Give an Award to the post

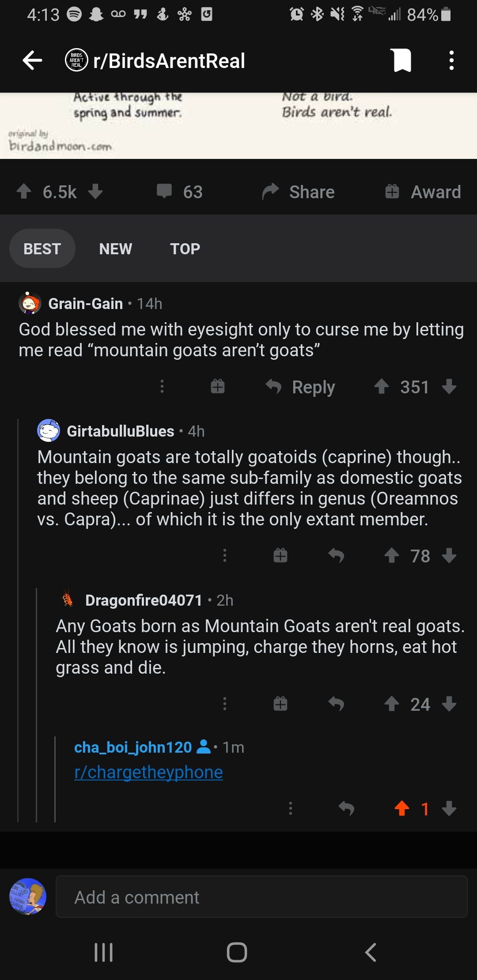click(x=422, y=192)
